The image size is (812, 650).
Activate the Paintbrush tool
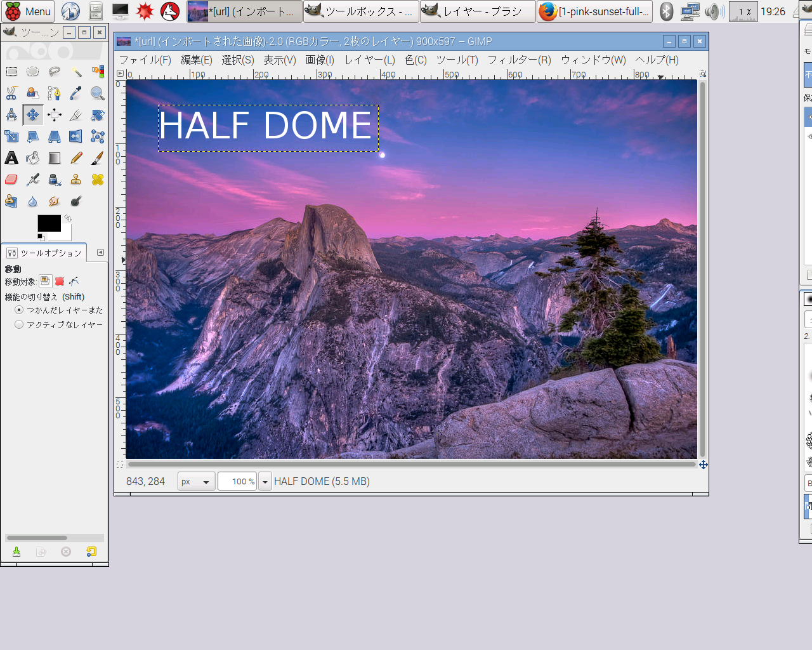[x=98, y=158]
